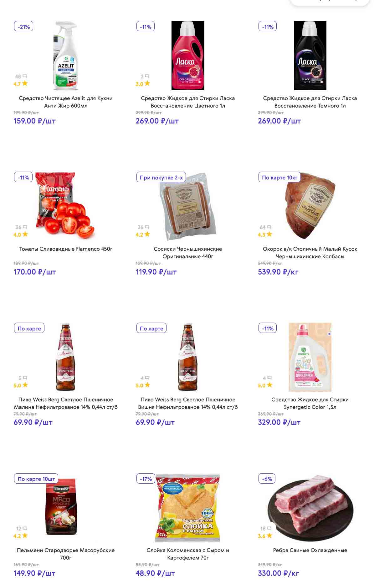Screen dimensions: 374x588
Task: Open the Пиво Weiss Berg Малина product title
Action: [x=66, y=403]
